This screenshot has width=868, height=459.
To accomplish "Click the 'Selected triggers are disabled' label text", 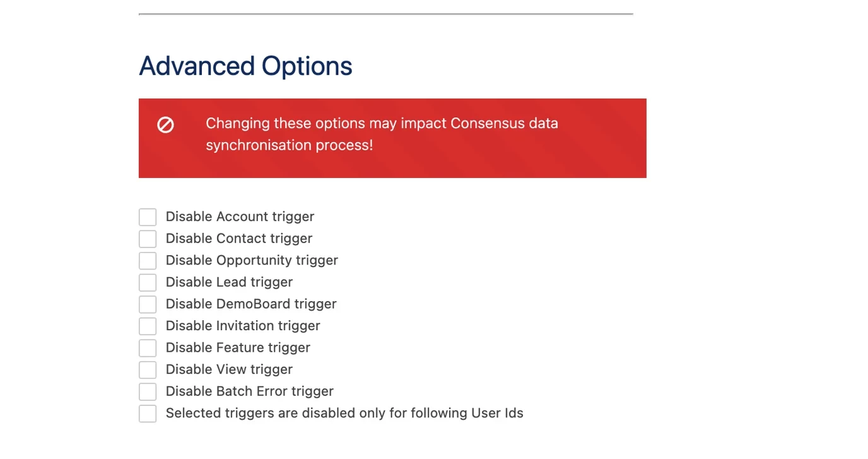I will [x=344, y=414].
